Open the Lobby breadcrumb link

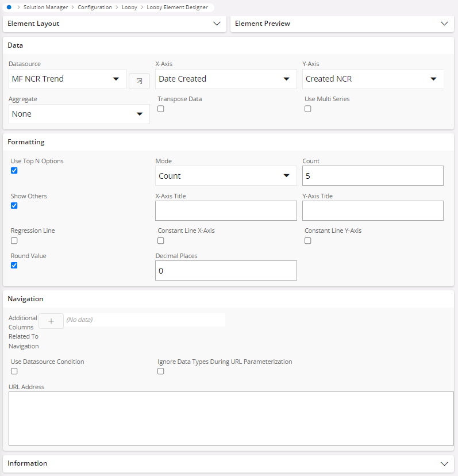[x=129, y=7]
